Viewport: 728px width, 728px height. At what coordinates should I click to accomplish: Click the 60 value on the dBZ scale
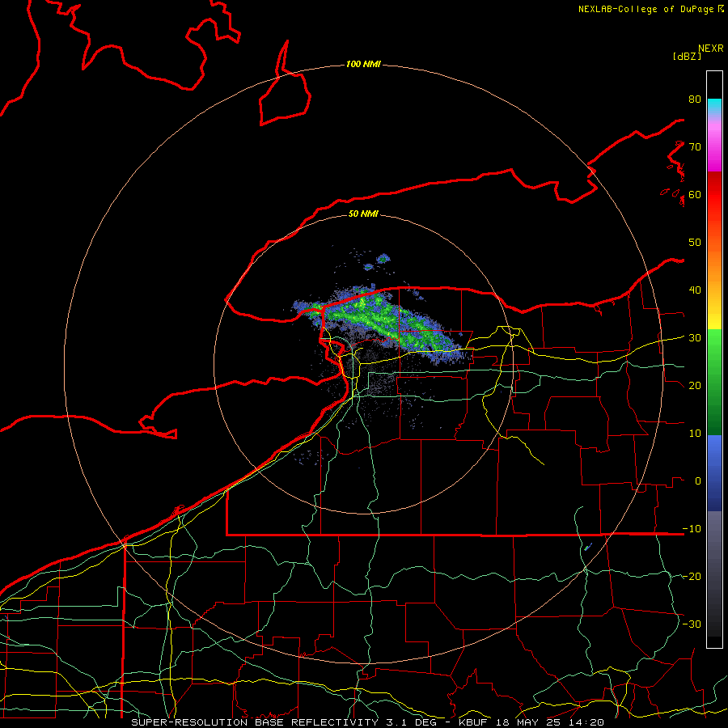(x=695, y=195)
